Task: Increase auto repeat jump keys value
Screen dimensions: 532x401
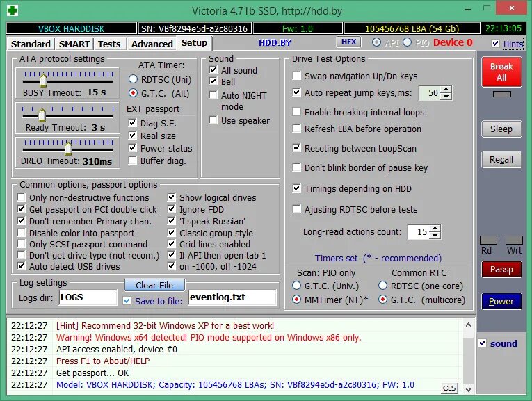Action: (x=446, y=90)
